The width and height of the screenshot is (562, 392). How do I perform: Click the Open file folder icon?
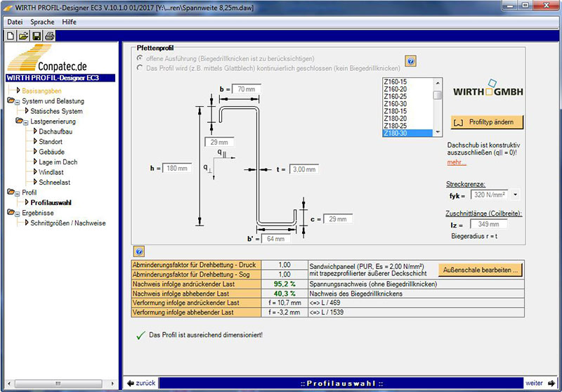[x=23, y=35]
